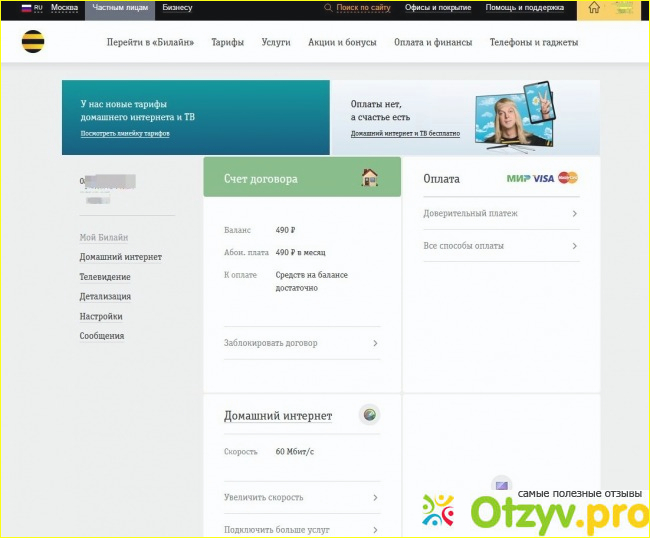The image size is (650, 538).
Task: Click the house icon in Счет договора header
Action: click(369, 178)
